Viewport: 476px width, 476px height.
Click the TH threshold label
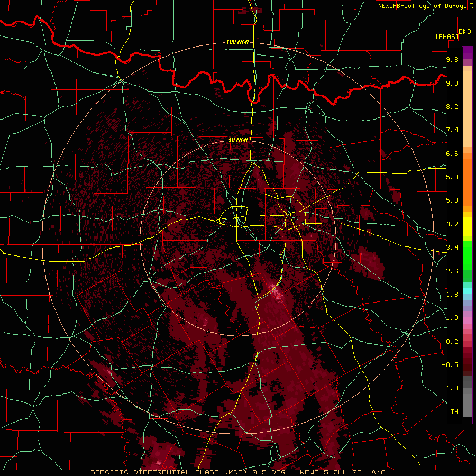454,412
